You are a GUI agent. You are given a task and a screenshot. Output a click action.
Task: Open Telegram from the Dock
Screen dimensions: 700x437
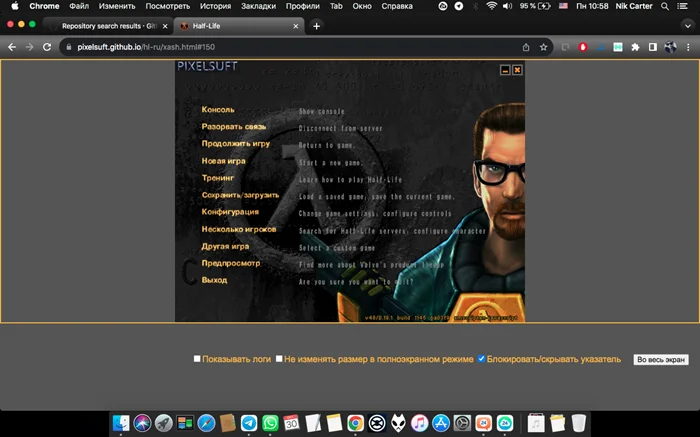249,423
